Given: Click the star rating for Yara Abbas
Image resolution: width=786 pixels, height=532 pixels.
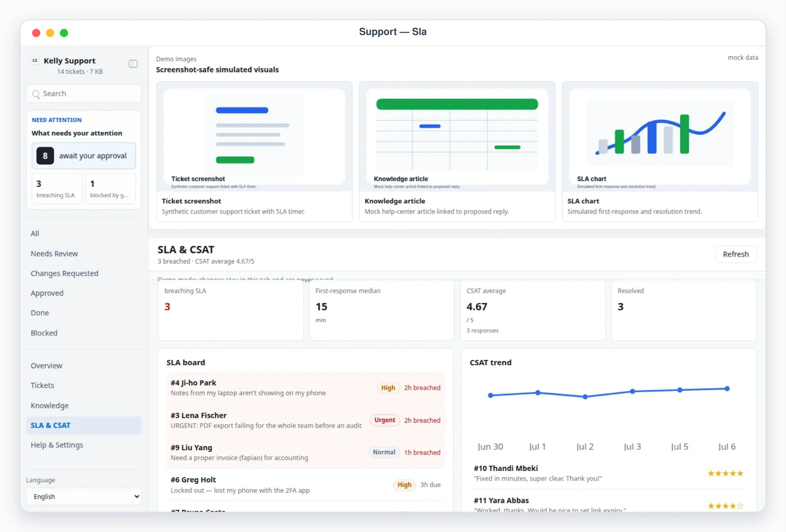Looking at the screenshot, I should tap(725, 506).
